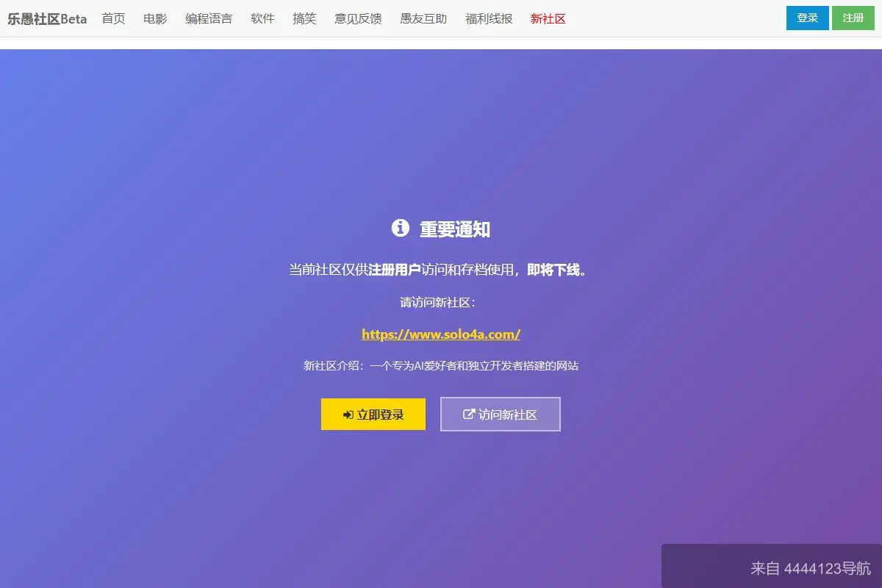882x588 pixels.
Task: Open 意见反馈 in the navbar
Action: (x=358, y=19)
